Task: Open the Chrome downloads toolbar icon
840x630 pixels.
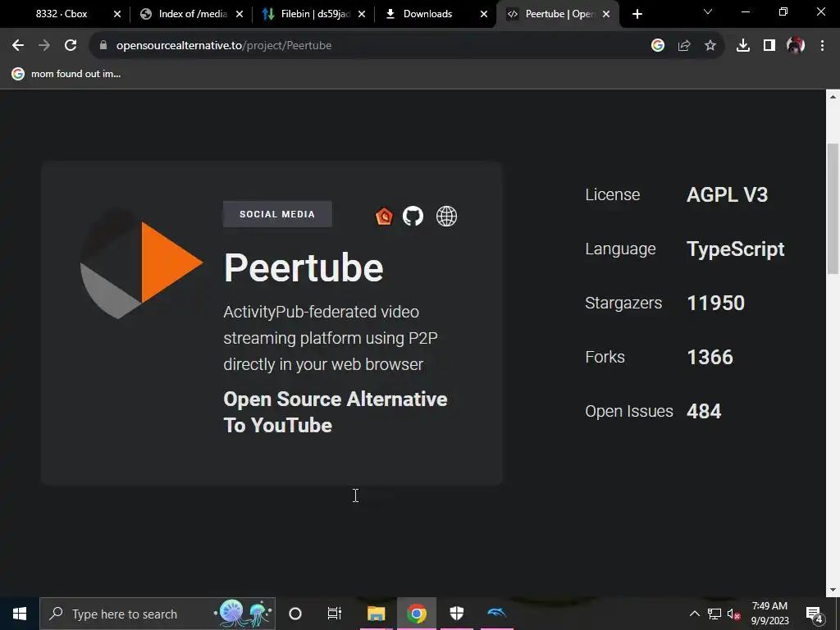Action: coord(743,46)
